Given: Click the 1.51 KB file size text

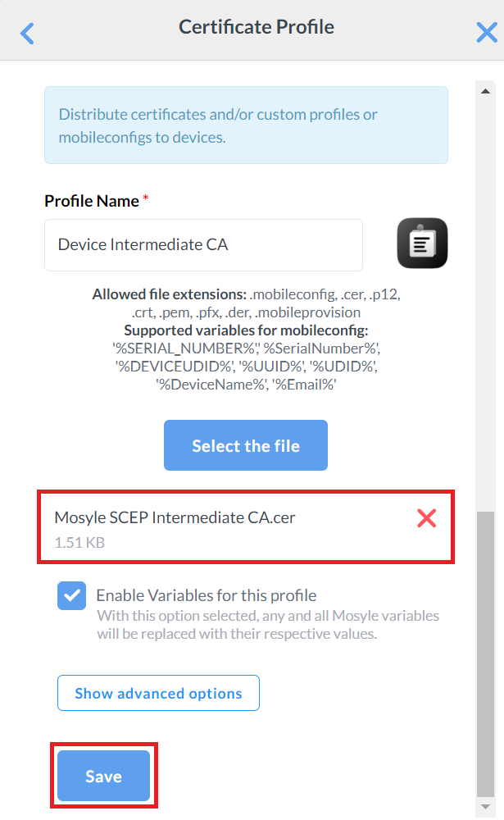Looking at the screenshot, I should 79,542.
